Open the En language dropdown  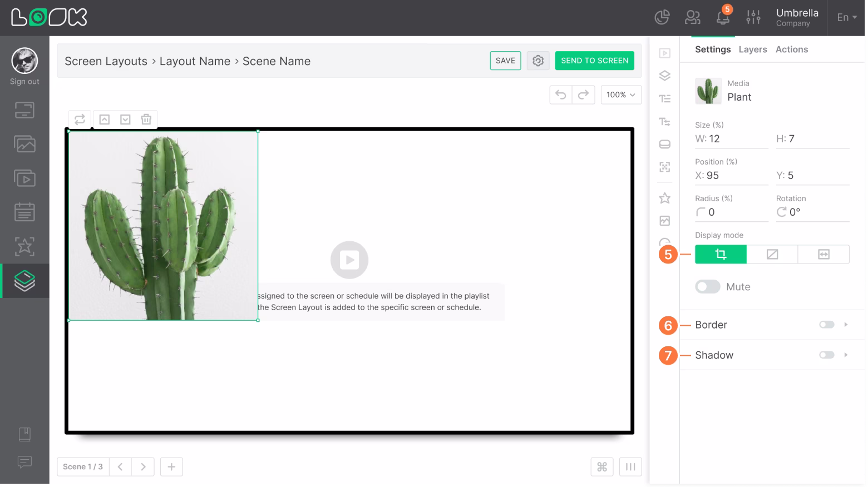tap(845, 17)
